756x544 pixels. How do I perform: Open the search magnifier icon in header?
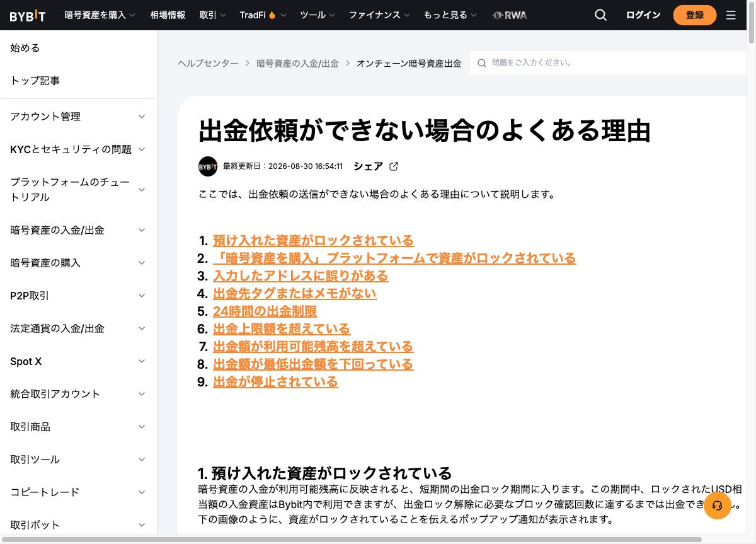[600, 15]
